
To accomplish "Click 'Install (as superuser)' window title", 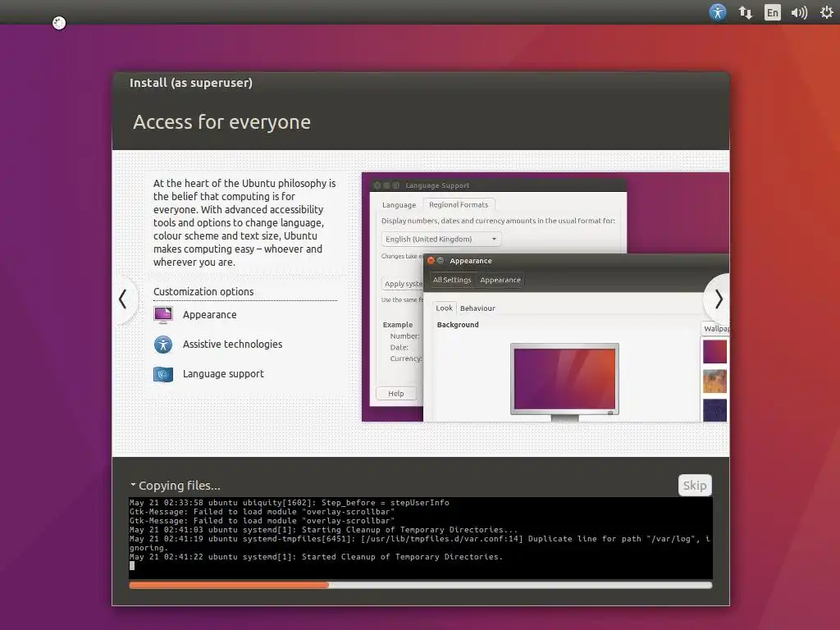I will click(190, 83).
